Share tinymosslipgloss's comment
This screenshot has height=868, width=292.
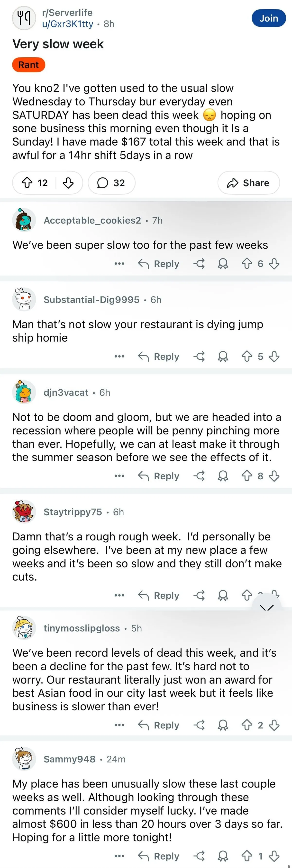(199, 725)
